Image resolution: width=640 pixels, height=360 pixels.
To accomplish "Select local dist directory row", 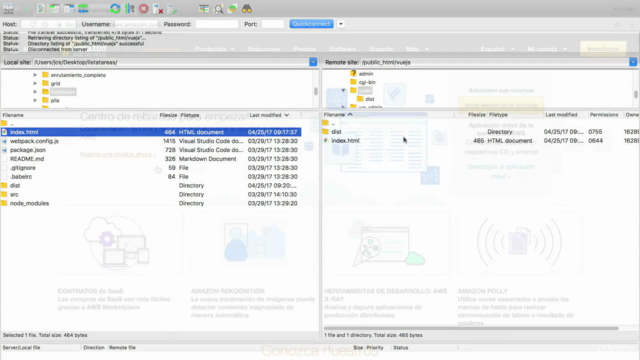I will tap(151, 185).
